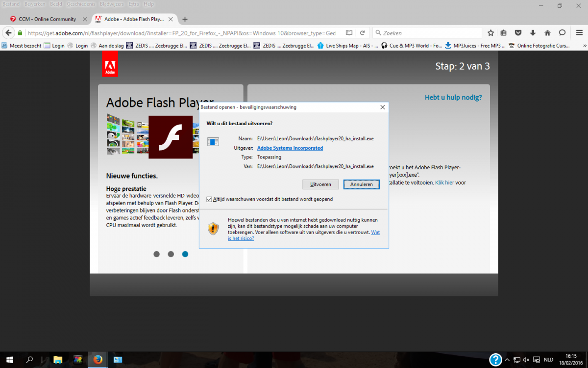This screenshot has height=368, width=588.
Task: Open the Beeld menu
Action: pos(56,4)
